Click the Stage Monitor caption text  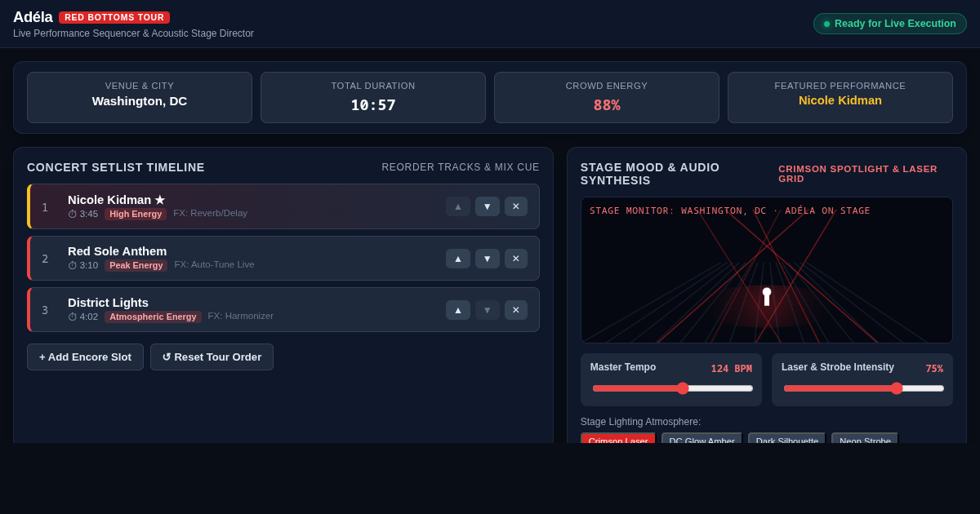tap(730, 210)
